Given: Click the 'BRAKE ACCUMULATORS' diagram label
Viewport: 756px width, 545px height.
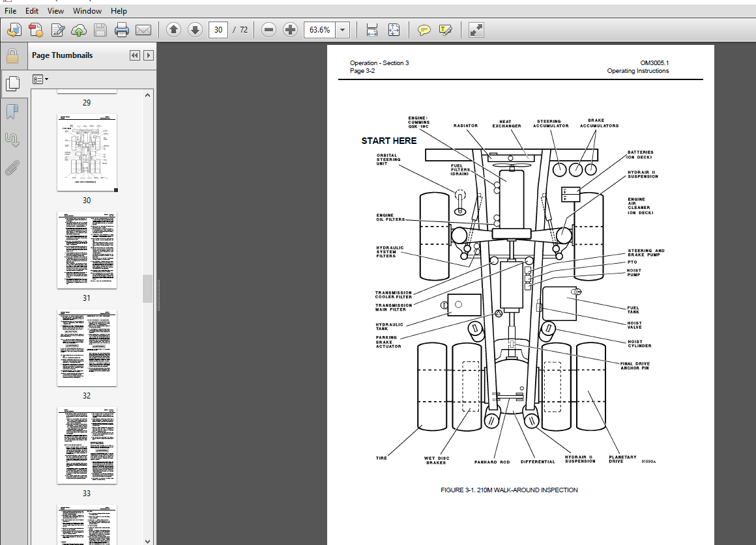Looking at the screenshot, I should coord(600,123).
